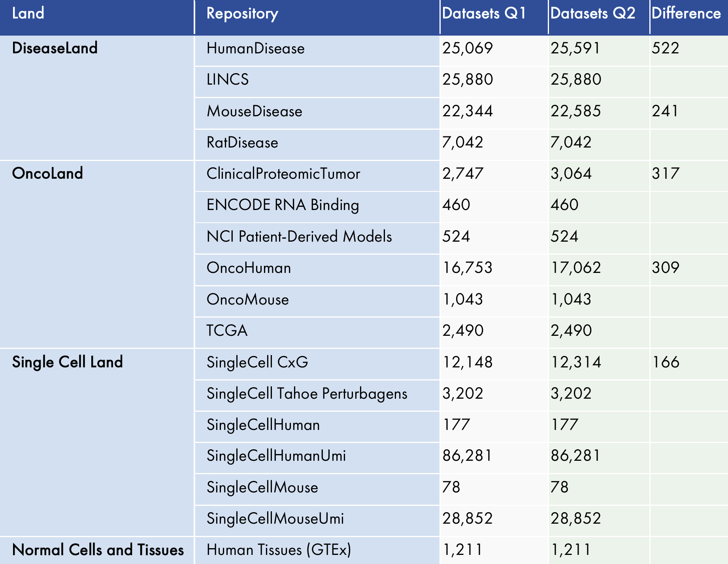The height and width of the screenshot is (564, 728).
Task: Click the HumanDisease difference value "522"
Action: click(x=666, y=48)
